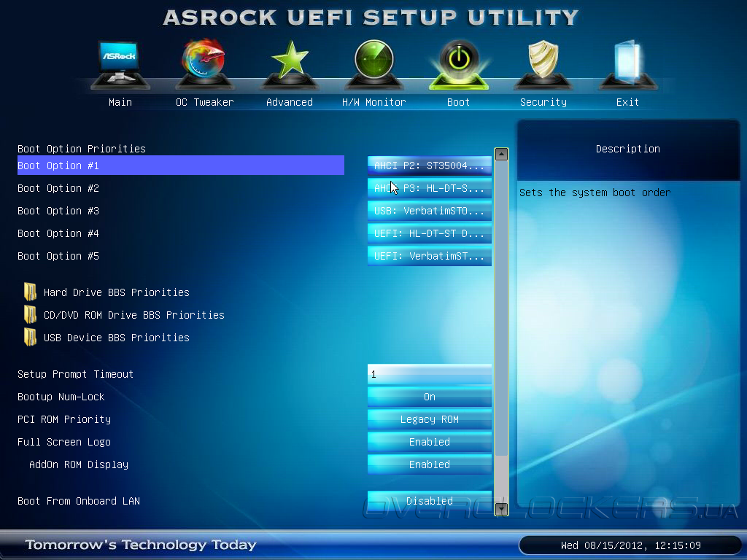This screenshot has width=747, height=560.
Task: Click the Setup Prompt Timeout input field
Action: tap(429, 374)
